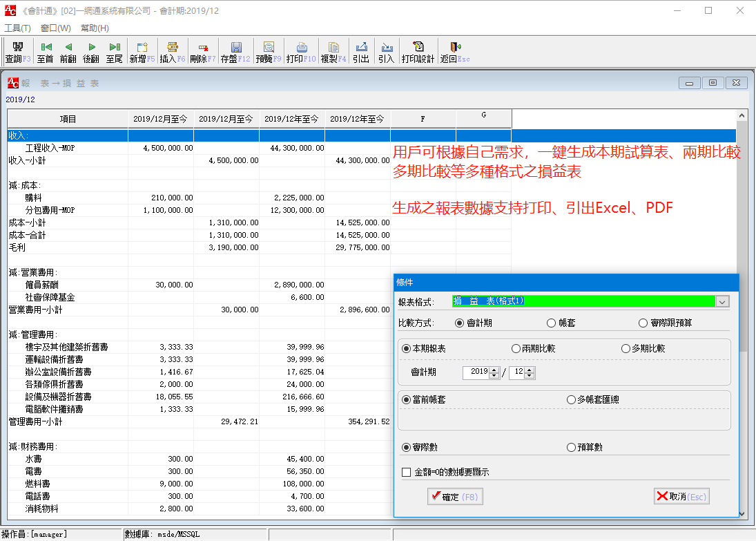Expand the 報表格式 dropdown list
The height and width of the screenshot is (541, 756).
pos(722,301)
